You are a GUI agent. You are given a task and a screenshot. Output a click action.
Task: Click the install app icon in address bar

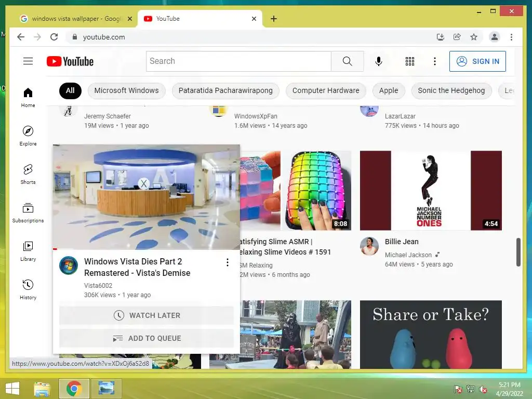click(441, 37)
